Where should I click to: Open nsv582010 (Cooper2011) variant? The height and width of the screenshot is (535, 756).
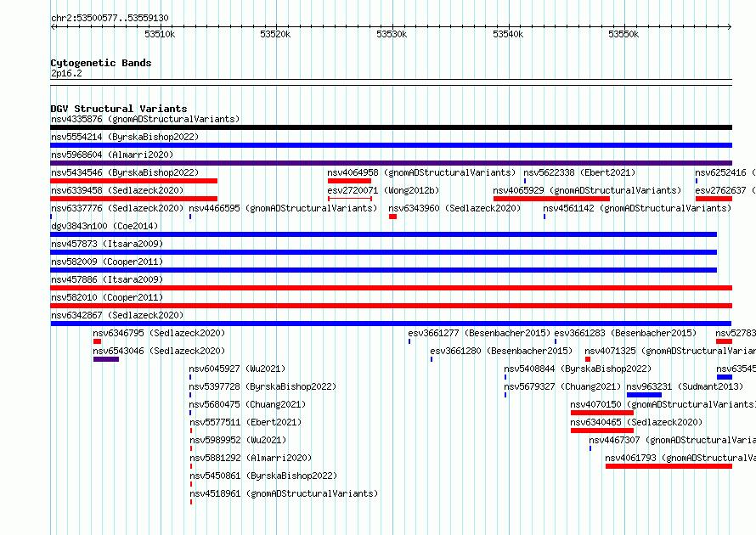pos(107,297)
